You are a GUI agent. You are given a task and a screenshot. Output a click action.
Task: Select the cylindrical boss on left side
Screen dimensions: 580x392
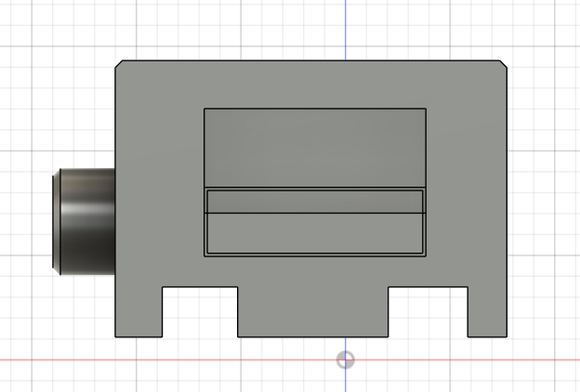coord(88,222)
